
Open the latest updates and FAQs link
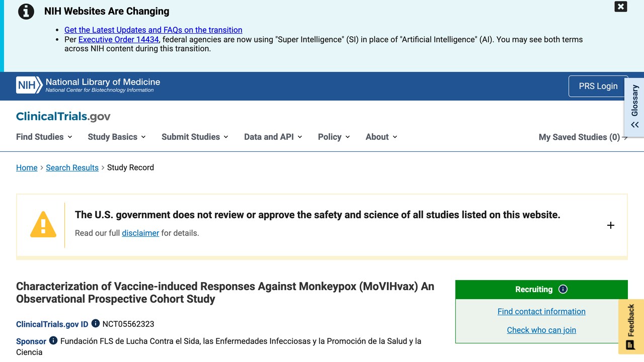(x=153, y=30)
